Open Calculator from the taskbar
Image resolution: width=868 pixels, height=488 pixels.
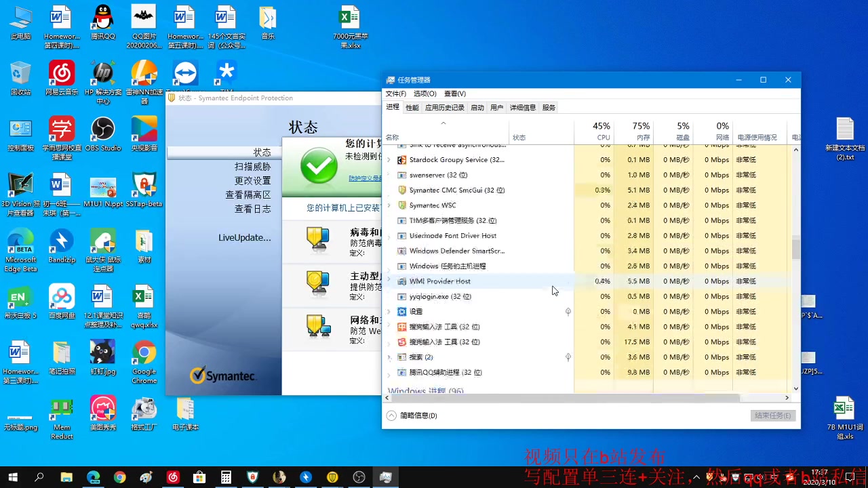pos(226,477)
